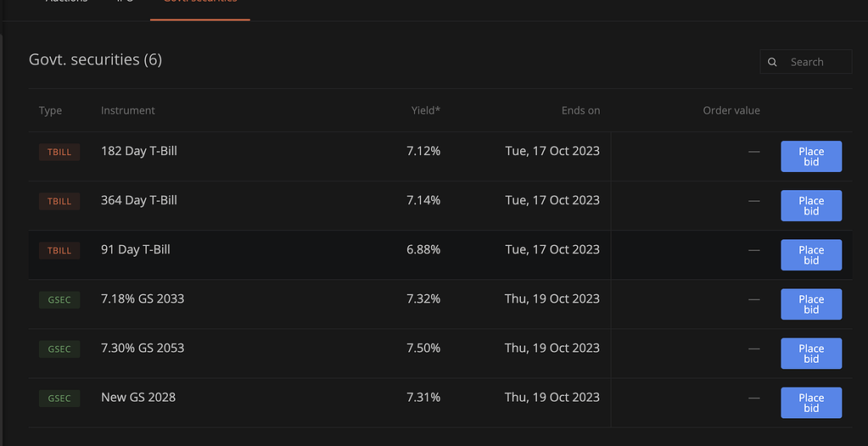Open the 91 Day T-Bill instrument
The height and width of the screenshot is (446, 868).
click(136, 249)
